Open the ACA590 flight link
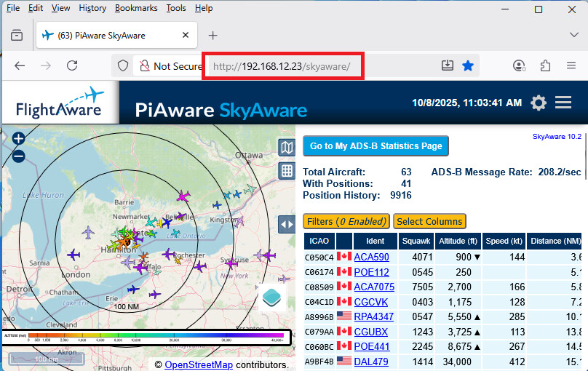Image resolution: width=588 pixels, height=371 pixels. coord(371,257)
